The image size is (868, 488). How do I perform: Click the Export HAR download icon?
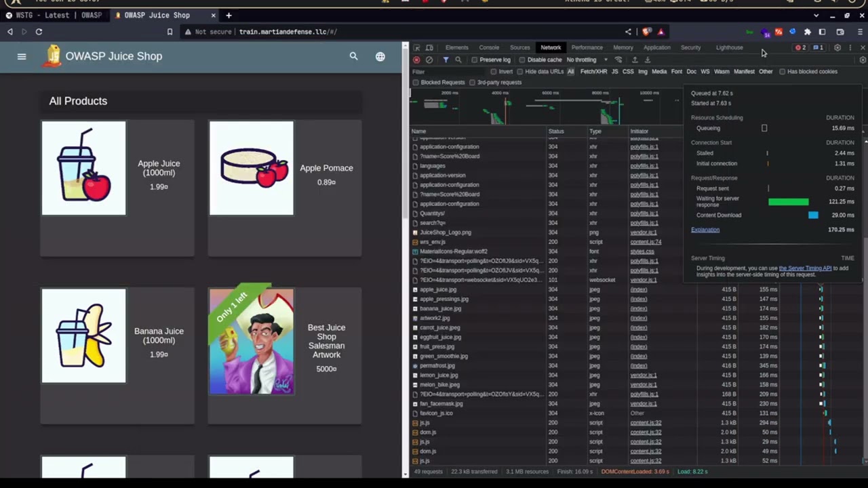[x=647, y=60]
